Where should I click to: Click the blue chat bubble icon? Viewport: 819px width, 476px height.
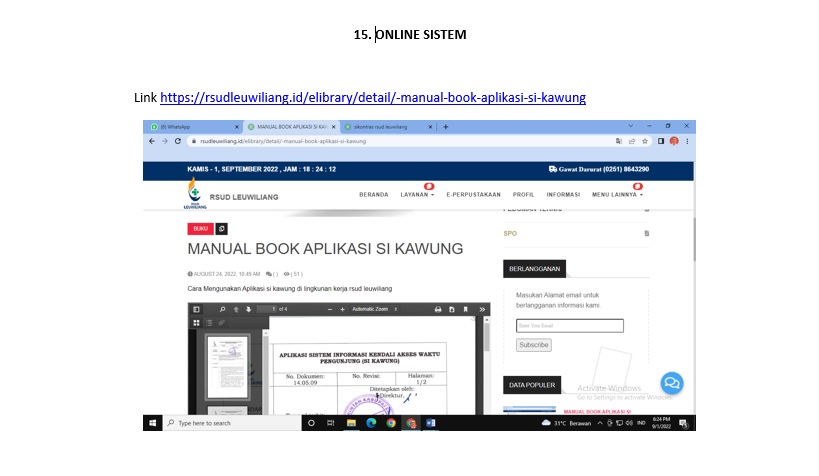click(x=671, y=383)
